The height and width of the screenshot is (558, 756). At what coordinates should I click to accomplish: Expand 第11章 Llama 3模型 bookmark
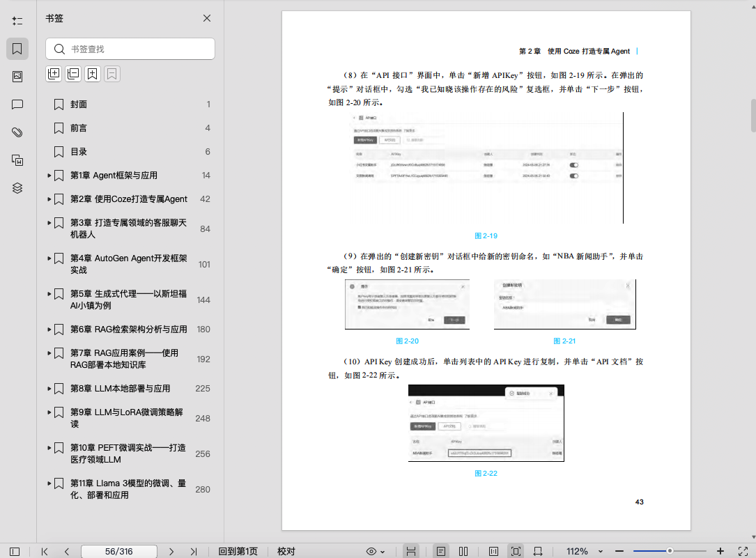click(49, 483)
